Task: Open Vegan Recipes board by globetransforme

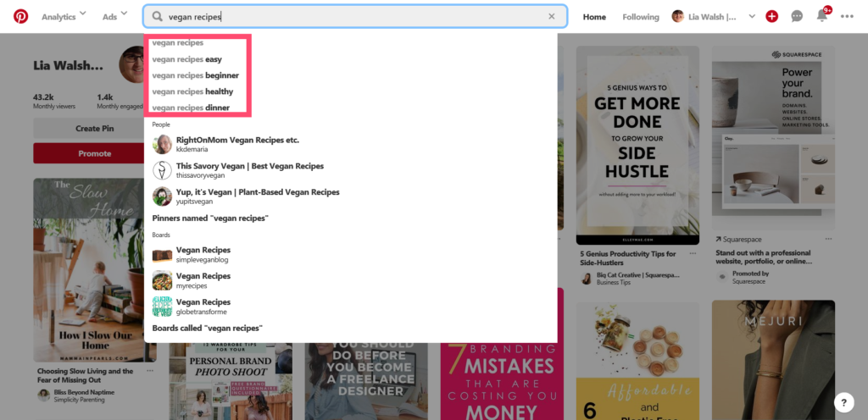Action: pos(203,307)
